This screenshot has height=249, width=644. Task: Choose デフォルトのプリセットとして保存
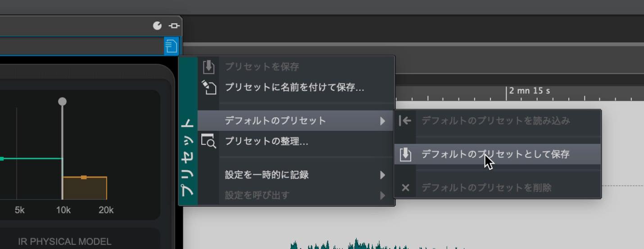(x=498, y=154)
